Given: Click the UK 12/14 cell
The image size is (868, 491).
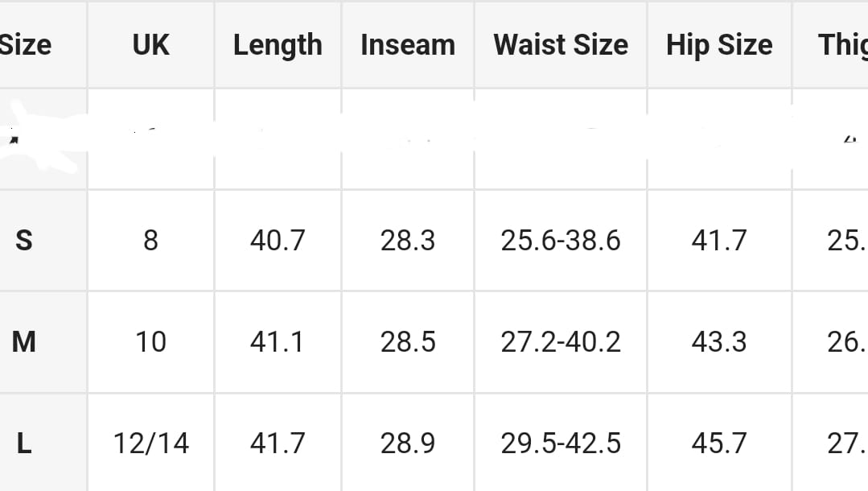Looking at the screenshot, I should (150, 443).
